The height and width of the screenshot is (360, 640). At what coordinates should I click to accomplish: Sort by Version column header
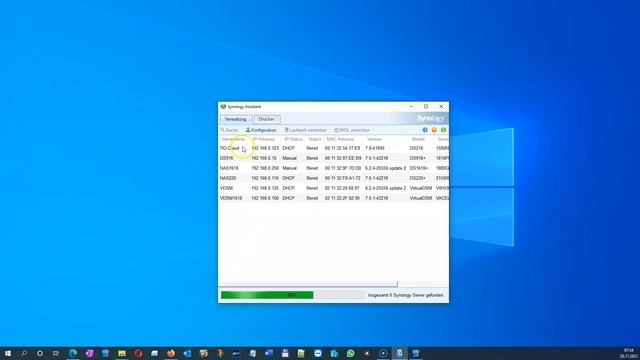(374, 139)
